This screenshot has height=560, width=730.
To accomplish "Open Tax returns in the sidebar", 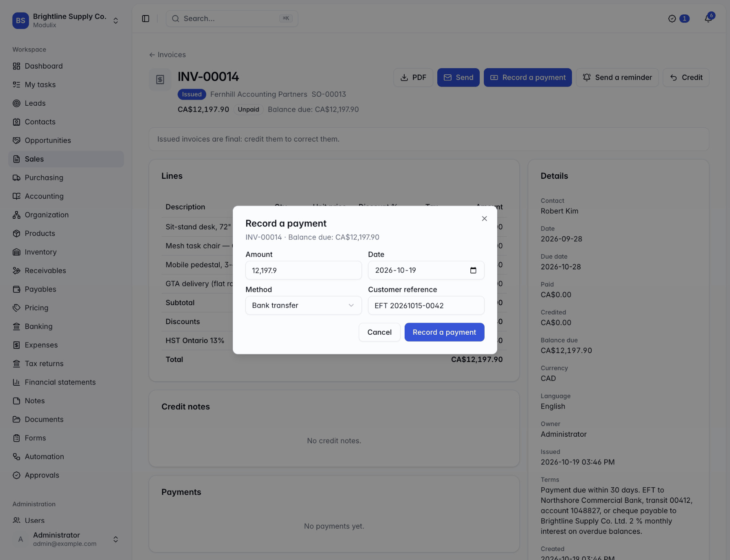I will coord(66,364).
